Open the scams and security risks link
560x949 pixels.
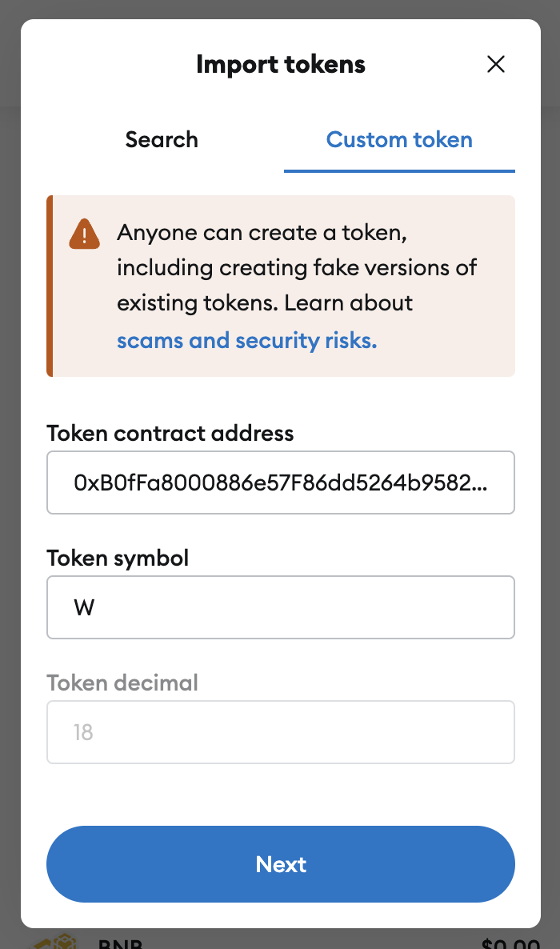point(246,340)
